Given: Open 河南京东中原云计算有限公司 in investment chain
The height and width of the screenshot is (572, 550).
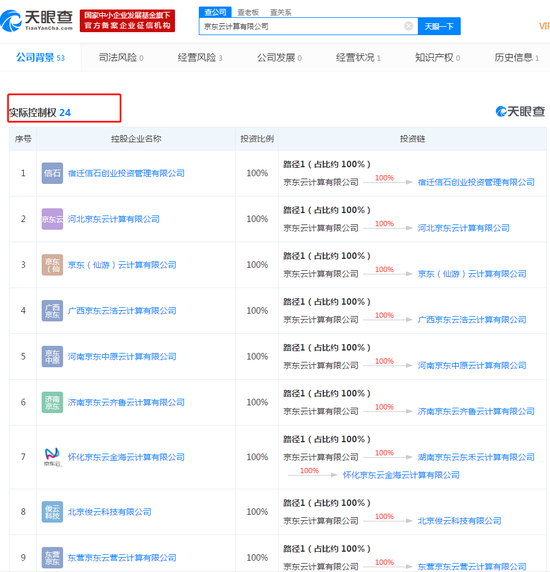Looking at the screenshot, I should (x=472, y=366).
